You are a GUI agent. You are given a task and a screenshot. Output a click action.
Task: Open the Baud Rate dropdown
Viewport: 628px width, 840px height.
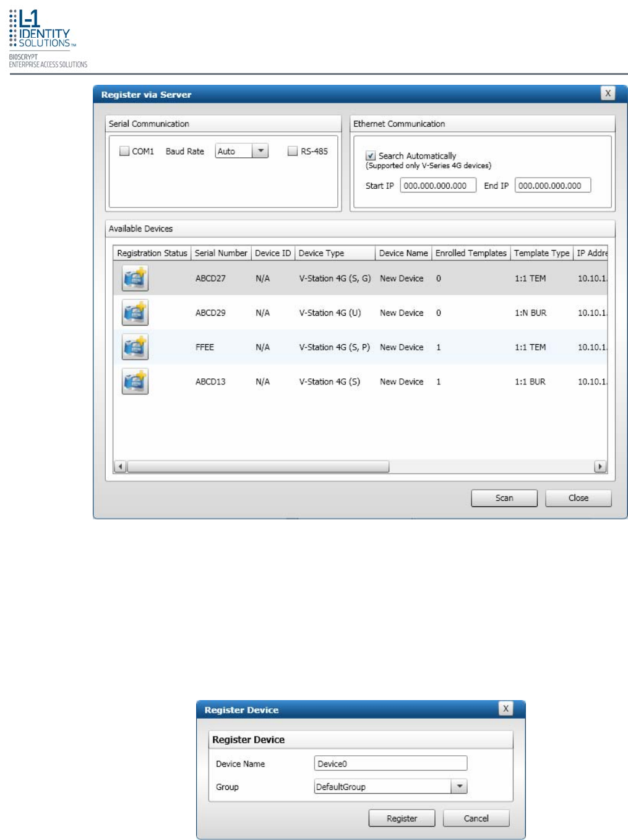click(260, 151)
